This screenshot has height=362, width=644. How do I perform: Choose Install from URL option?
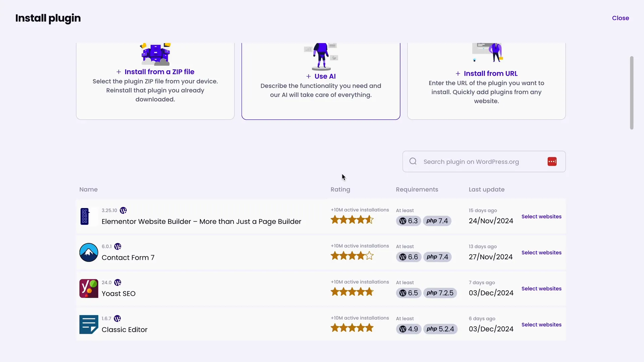pos(486,73)
